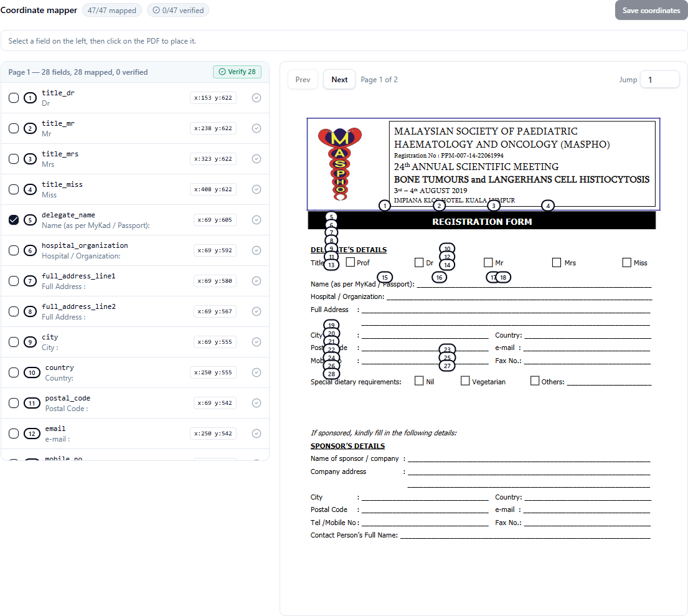This screenshot has height=616, width=688.
Task: Mark delegate_name row verified via check icon
Action: click(257, 220)
